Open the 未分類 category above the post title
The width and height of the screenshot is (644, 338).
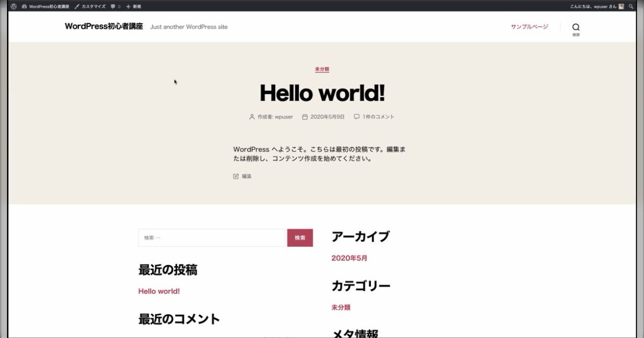coord(322,69)
